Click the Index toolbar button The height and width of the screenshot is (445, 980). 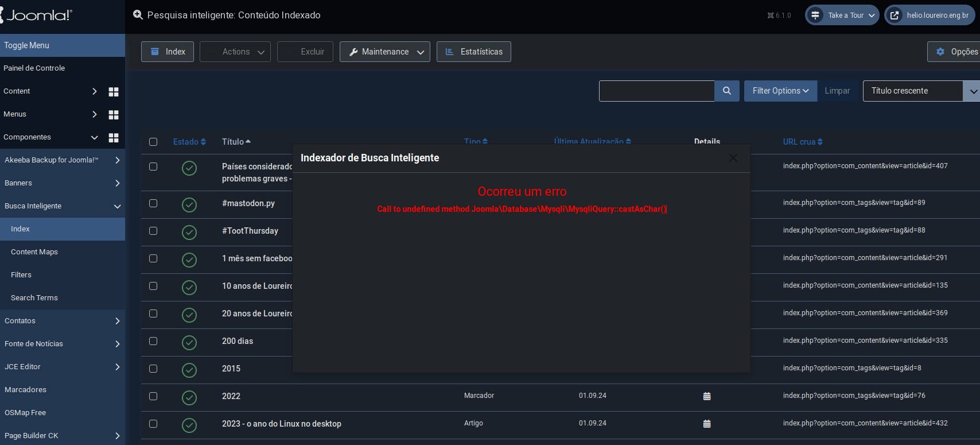[168, 52]
